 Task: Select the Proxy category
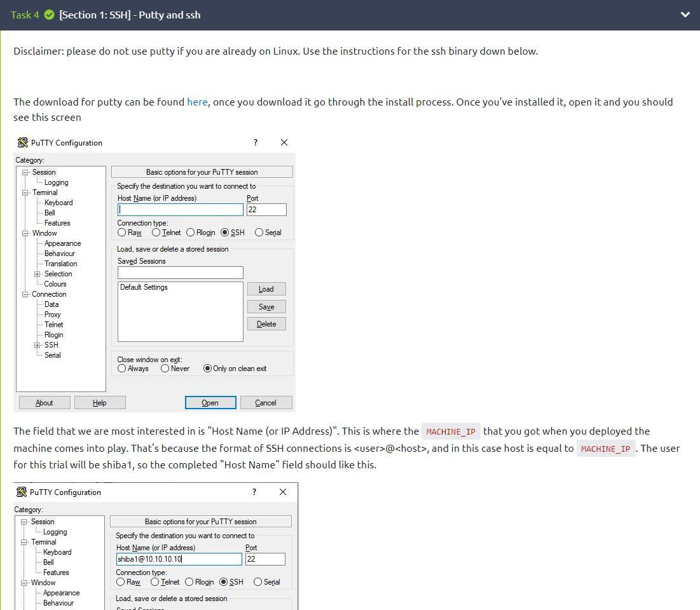click(52, 315)
